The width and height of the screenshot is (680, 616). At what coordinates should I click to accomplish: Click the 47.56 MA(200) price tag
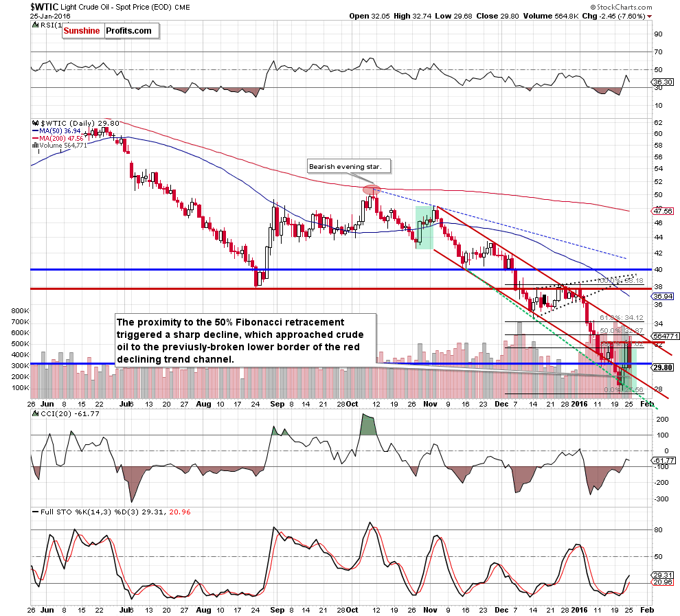point(663,211)
